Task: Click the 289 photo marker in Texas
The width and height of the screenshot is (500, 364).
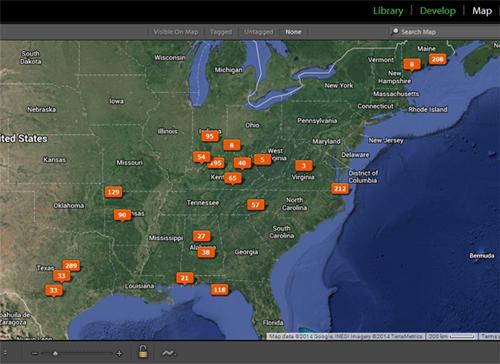Action: pyautogui.click(x=71, y=265)
